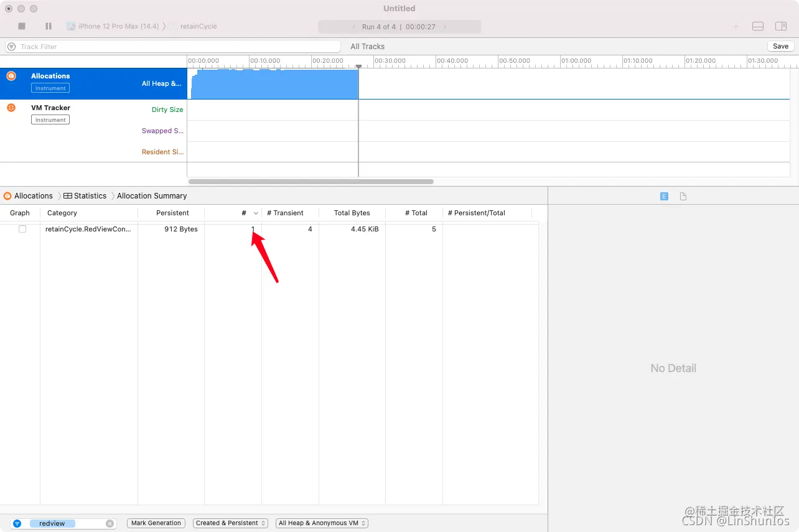Select the All Heap track lane label
799x532 pixels.
162,83
